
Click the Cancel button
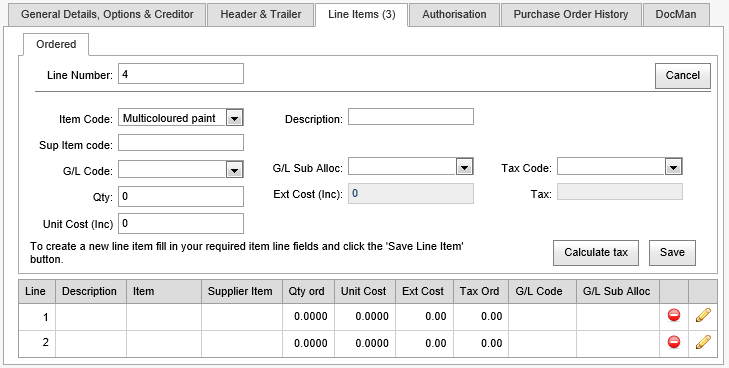tap(683, 76)
